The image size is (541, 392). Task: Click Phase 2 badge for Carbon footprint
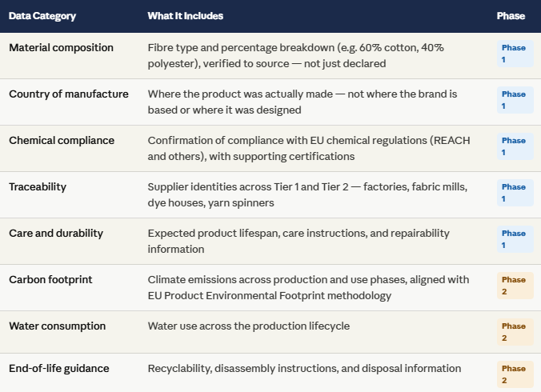click(515, 286)
